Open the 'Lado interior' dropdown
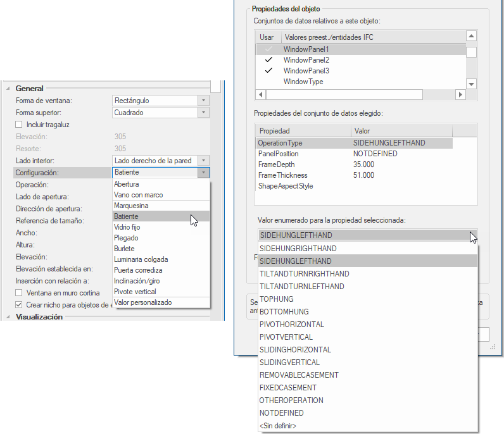The height and width of the screenshot is (434, 504). tap(203, 161)
